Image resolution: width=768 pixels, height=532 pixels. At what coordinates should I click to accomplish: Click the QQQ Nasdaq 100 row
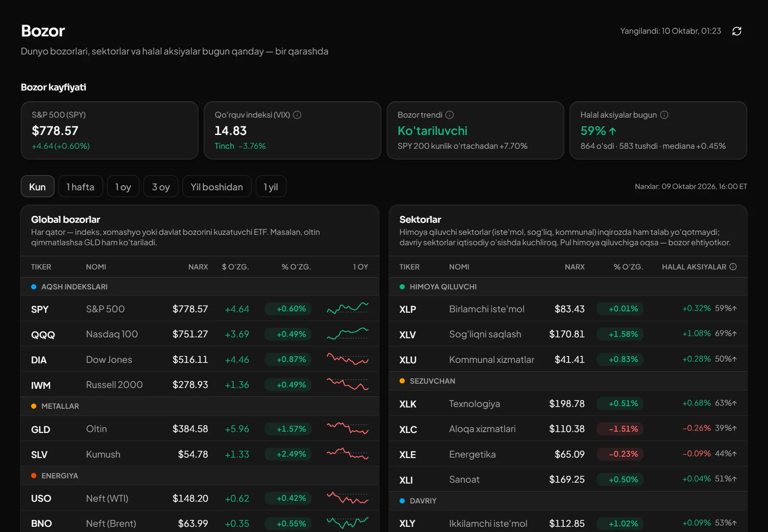[x=200, y=334]
